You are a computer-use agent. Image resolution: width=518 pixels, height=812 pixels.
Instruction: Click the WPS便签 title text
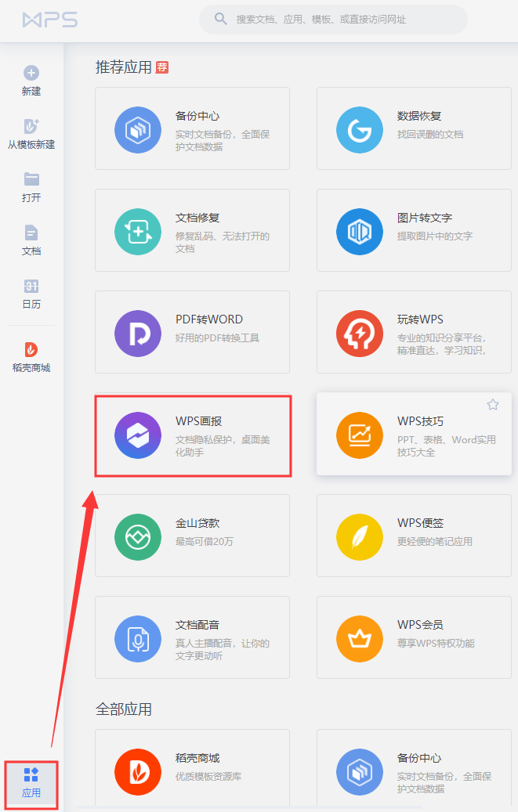420,523
